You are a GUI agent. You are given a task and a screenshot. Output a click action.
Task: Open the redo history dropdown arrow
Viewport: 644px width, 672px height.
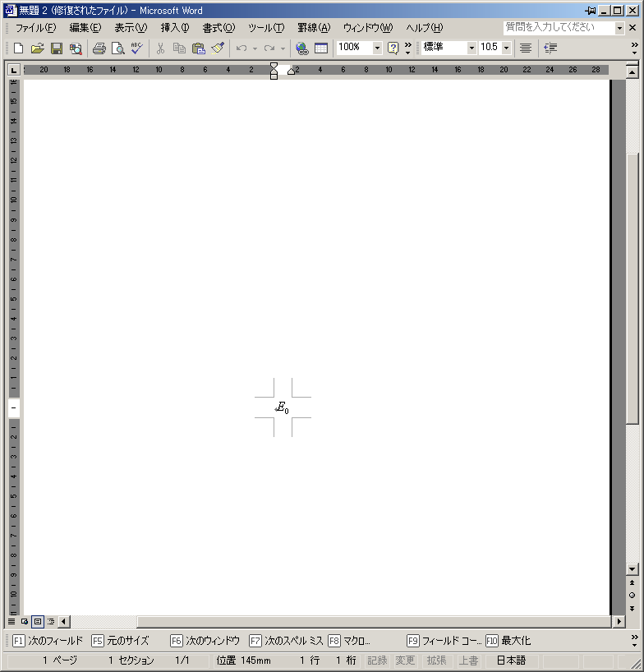[283, 48]
